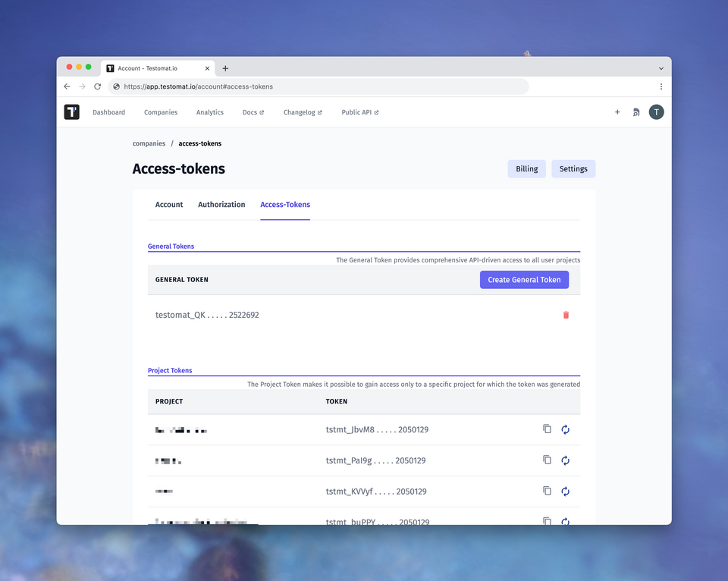
Task: Copy the tstmt_KVVyf project token
Action: 548,491
